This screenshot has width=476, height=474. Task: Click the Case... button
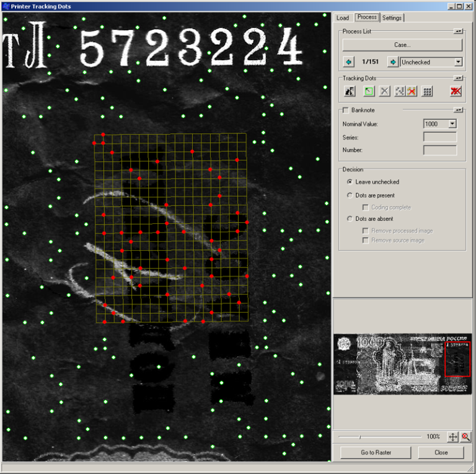coord(402,45)
